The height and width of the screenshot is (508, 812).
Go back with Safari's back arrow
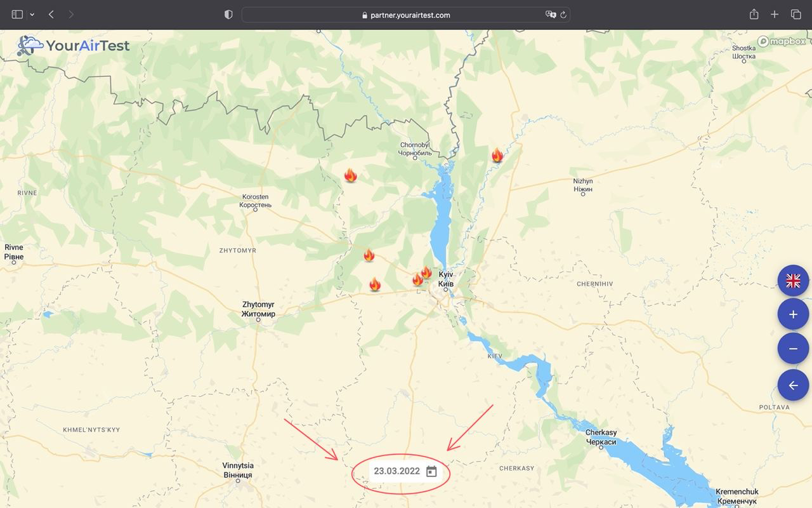click(51, 15)
